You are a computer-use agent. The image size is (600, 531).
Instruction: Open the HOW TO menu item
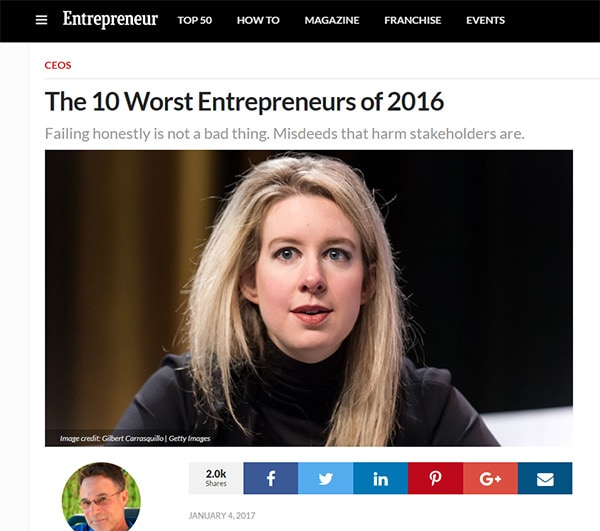258,20
